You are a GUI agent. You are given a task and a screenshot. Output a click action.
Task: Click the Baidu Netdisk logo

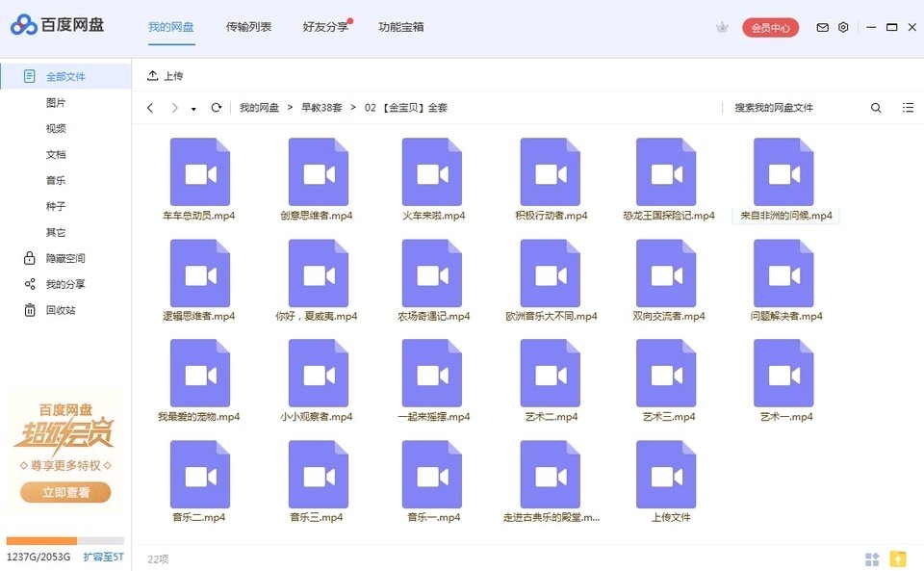point(57,25)
